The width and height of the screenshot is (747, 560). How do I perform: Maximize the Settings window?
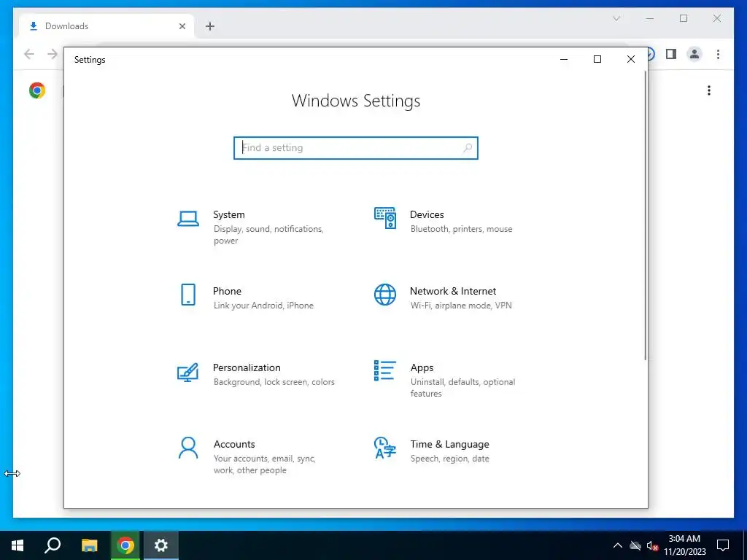tap(597, 59)
